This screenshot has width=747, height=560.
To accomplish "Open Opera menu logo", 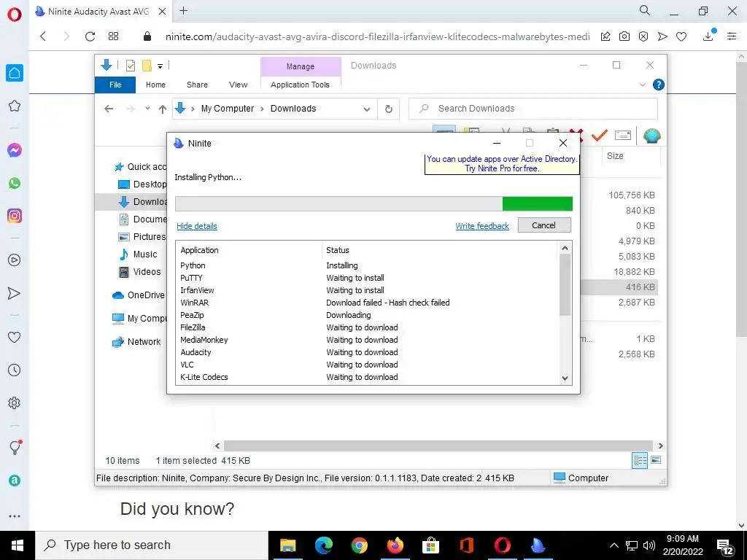I will (15, 15).
